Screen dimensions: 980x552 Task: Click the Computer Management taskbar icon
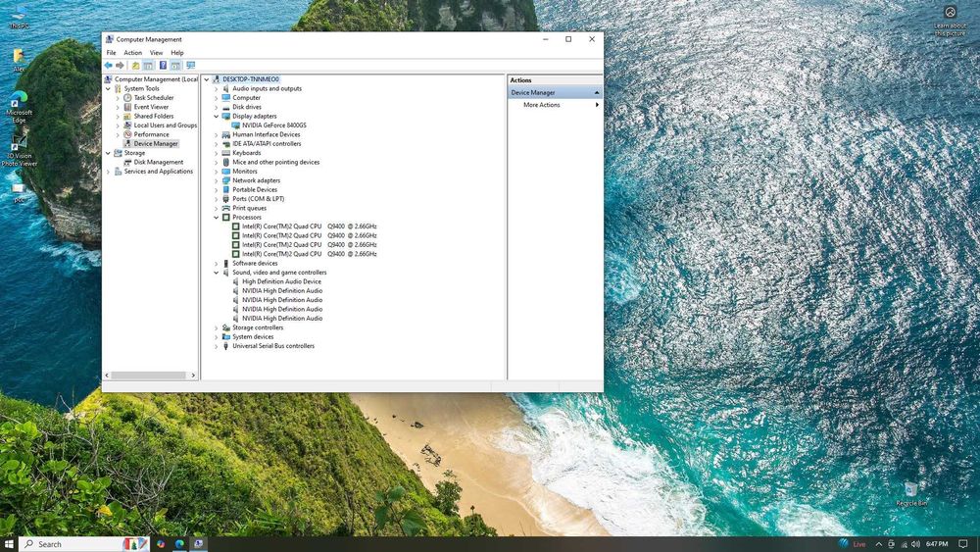click(x=198, y=544)
